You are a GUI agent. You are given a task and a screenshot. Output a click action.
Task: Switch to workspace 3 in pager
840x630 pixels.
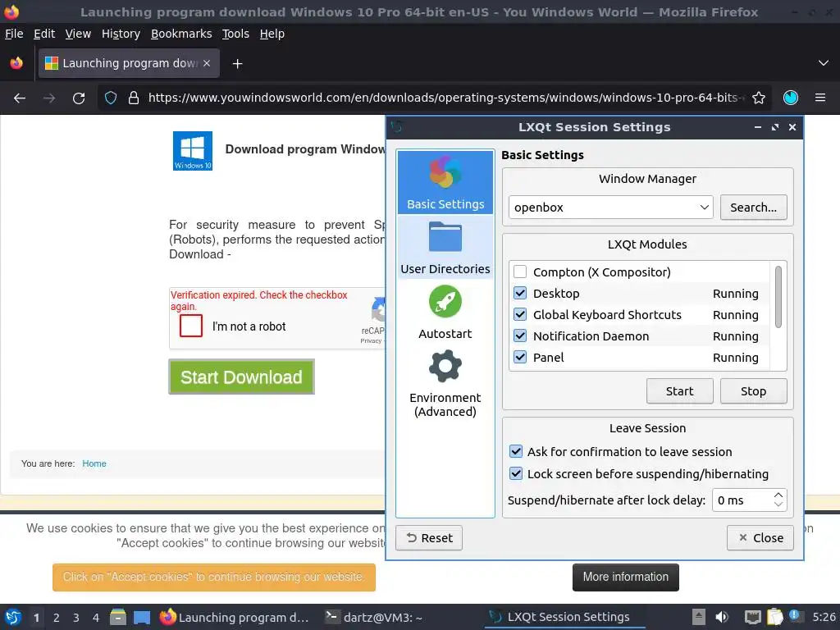click(x=76, y=618)
